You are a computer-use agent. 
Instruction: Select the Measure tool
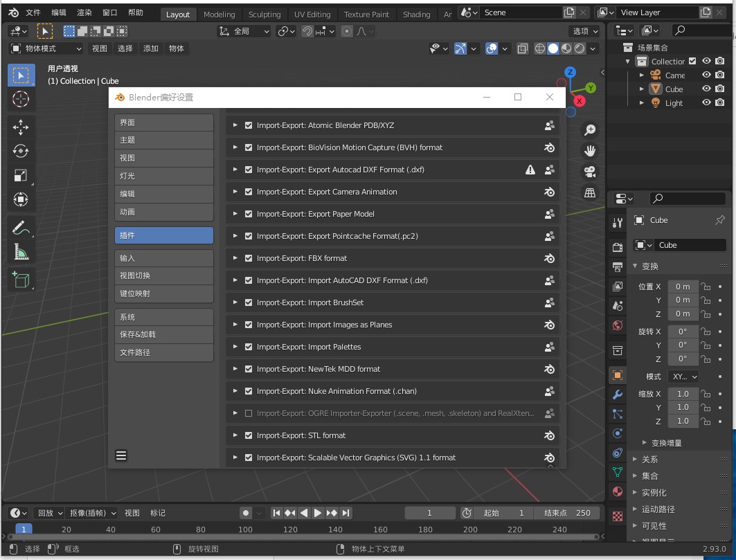pos(21,251)
